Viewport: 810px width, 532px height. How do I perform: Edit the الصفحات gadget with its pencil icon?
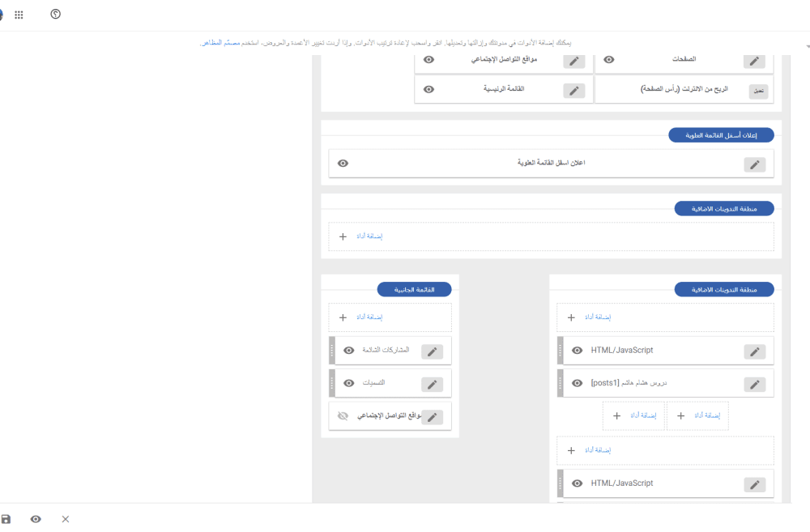pos(754,61)
